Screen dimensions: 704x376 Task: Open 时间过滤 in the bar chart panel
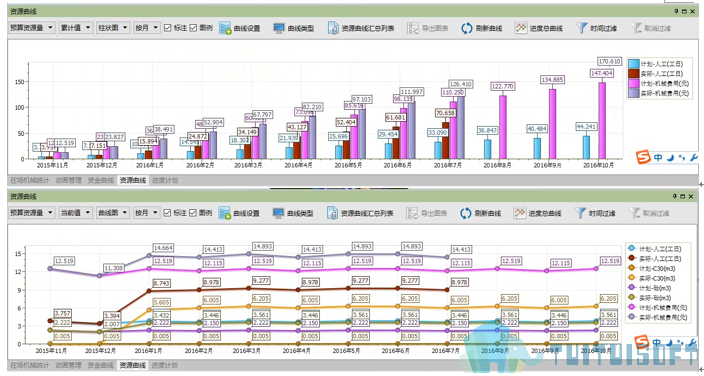tap(596, 28)
